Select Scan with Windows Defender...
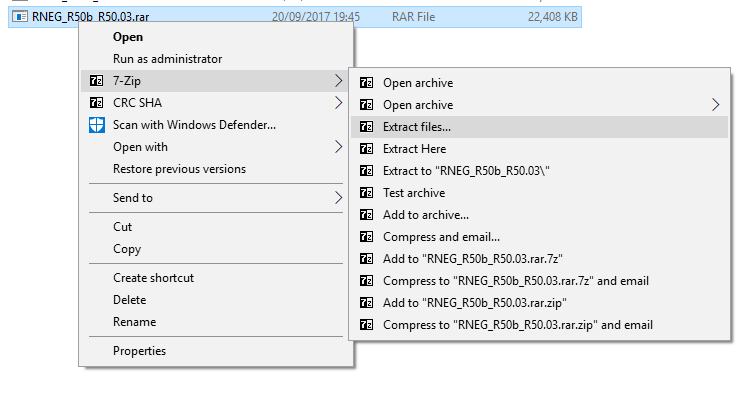 (x=216, y=125)
